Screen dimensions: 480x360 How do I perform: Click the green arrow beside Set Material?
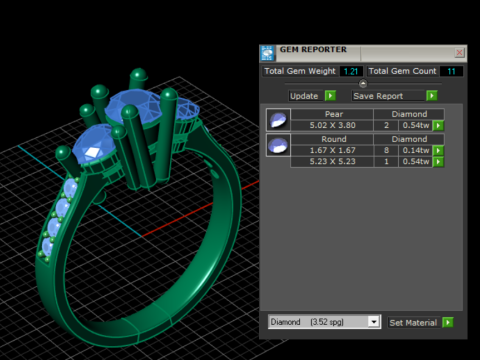448,322
